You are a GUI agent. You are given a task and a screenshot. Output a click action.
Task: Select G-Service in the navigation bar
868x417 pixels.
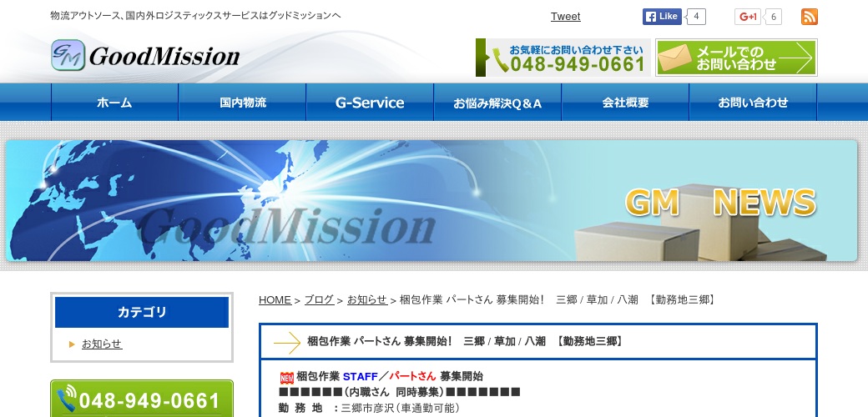tap(370, 103)
